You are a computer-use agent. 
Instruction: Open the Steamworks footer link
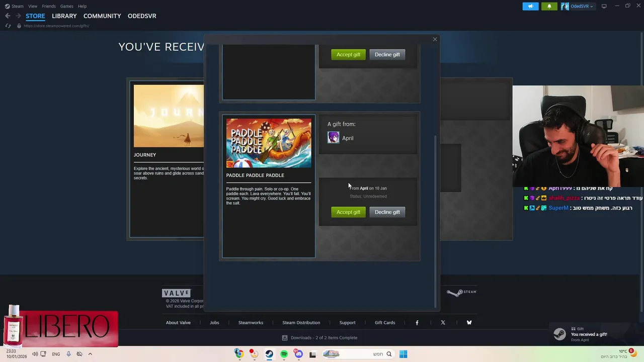click(251, 323)
